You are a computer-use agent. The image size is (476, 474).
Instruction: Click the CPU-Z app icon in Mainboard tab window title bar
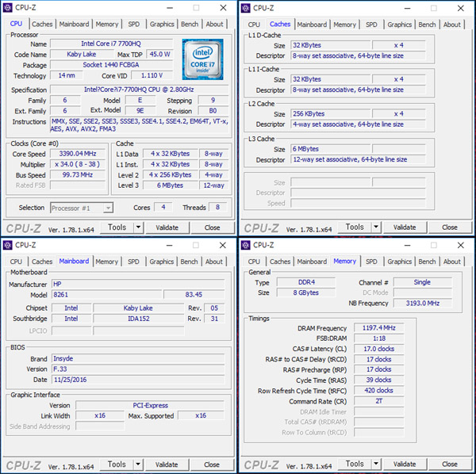pyautogui.click(x=8, y=245)
